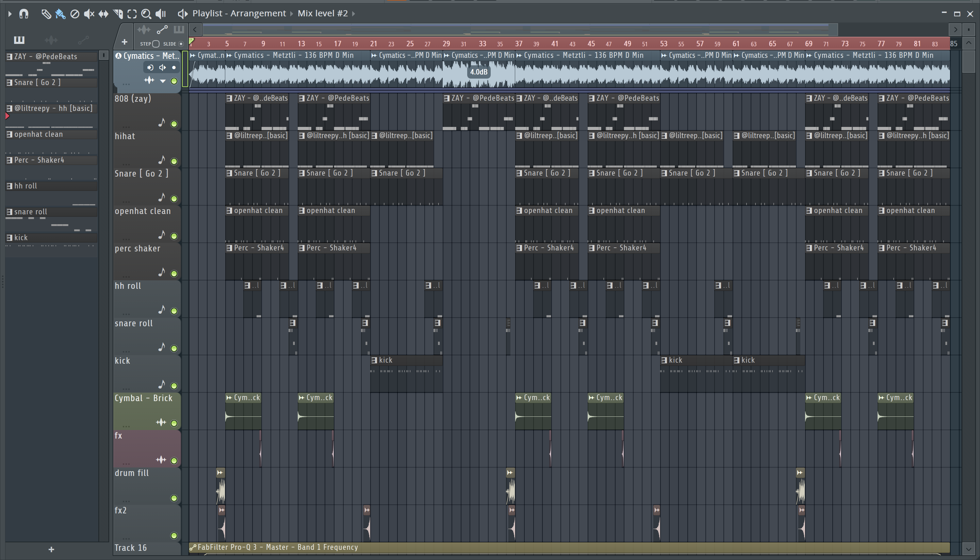Activate the Zoom magnifier tool
The image size is (980, 560).
(x=146, y=14)
